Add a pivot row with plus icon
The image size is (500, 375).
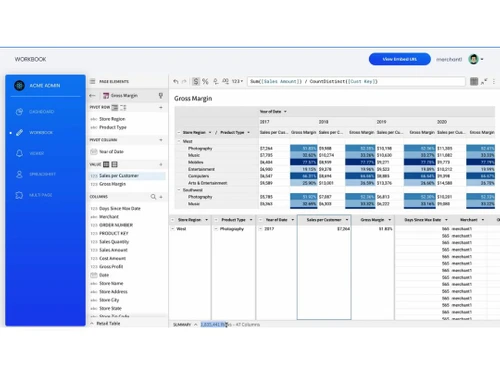pyautogui.click(x=161, y=107)
